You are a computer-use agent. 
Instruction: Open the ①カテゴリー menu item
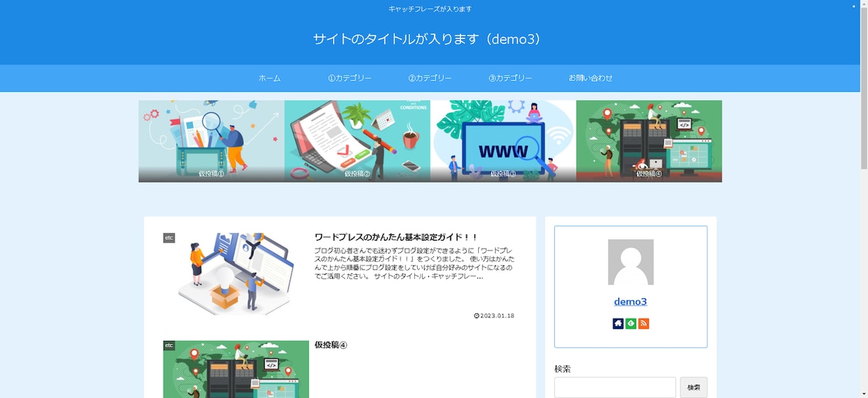click(x=350, y=78)
